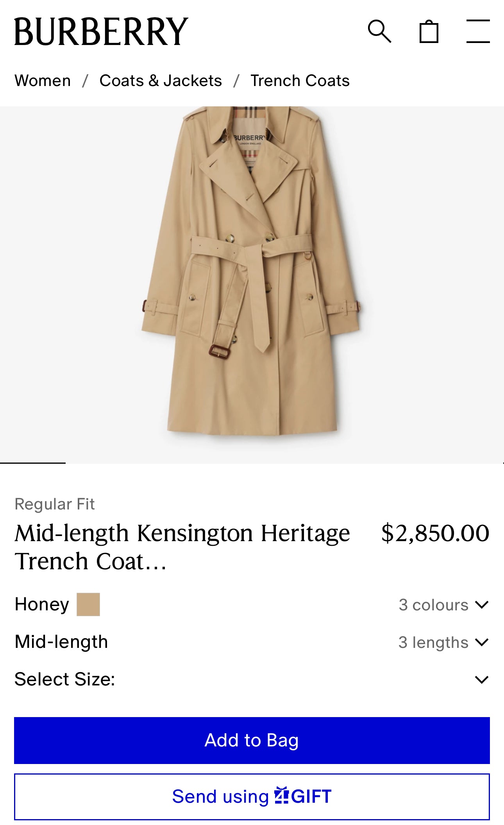The height and width of the screenshot is (825, 504).
Task: Expand the 3 colours dropdown
Action: pos(443,605)
